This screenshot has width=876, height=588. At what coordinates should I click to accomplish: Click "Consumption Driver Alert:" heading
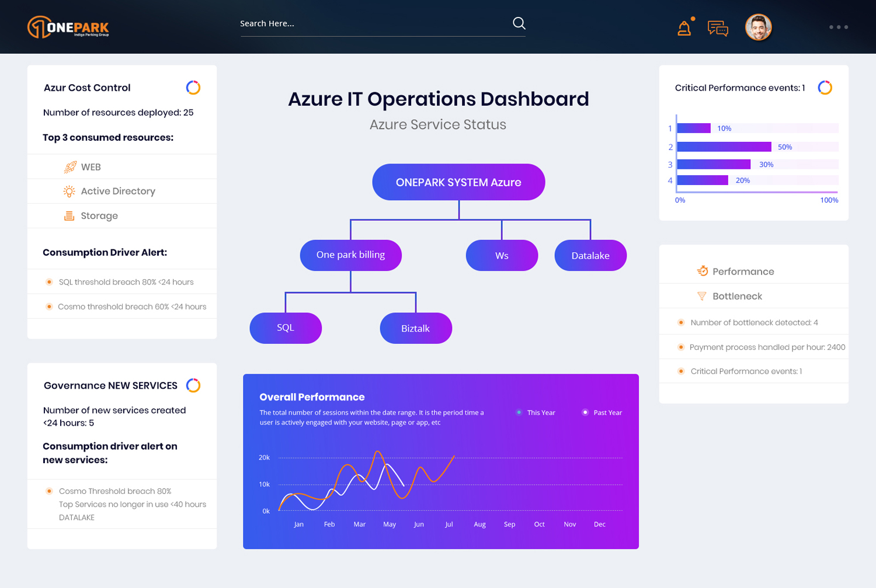(x=105, y=252)
